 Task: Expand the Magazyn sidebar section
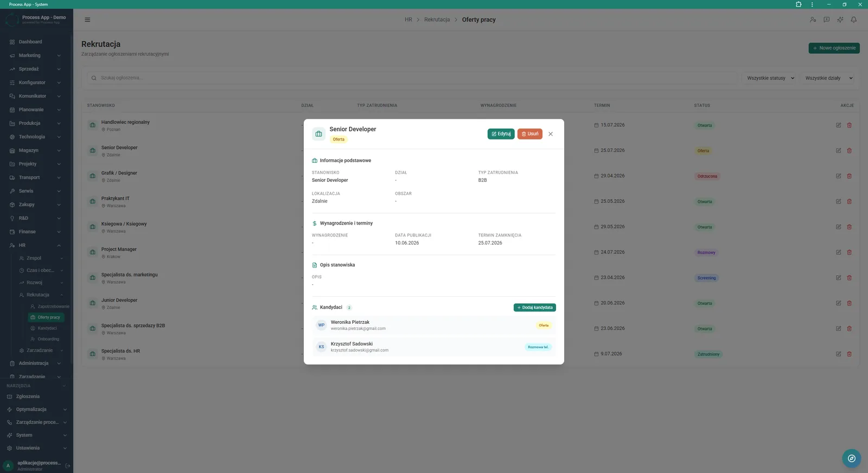(x=36, y=150)
